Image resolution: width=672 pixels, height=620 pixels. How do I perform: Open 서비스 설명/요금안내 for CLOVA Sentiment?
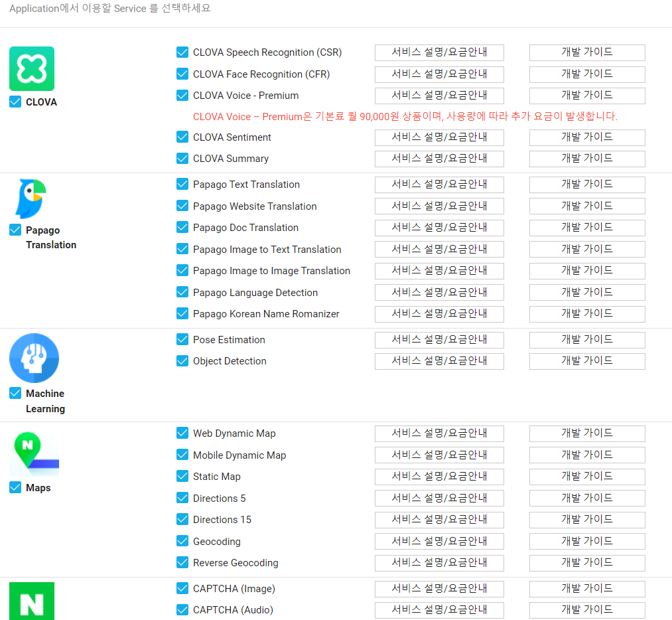point(439,137)
